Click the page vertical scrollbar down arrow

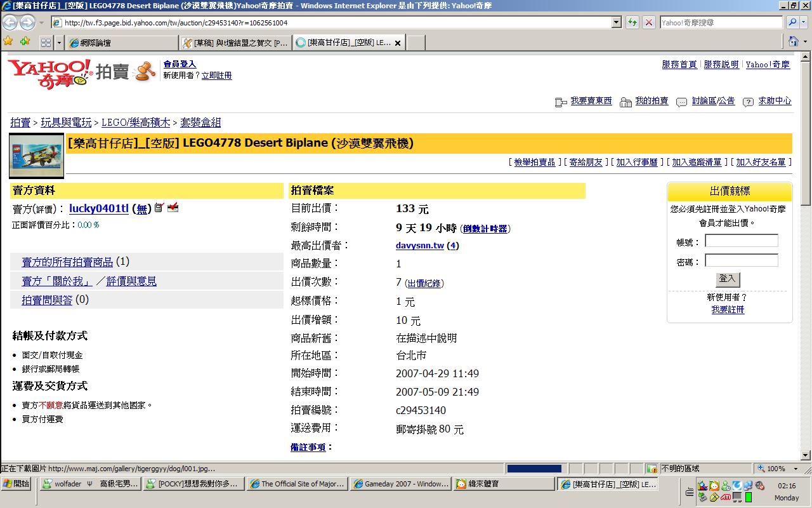(806, 455)
